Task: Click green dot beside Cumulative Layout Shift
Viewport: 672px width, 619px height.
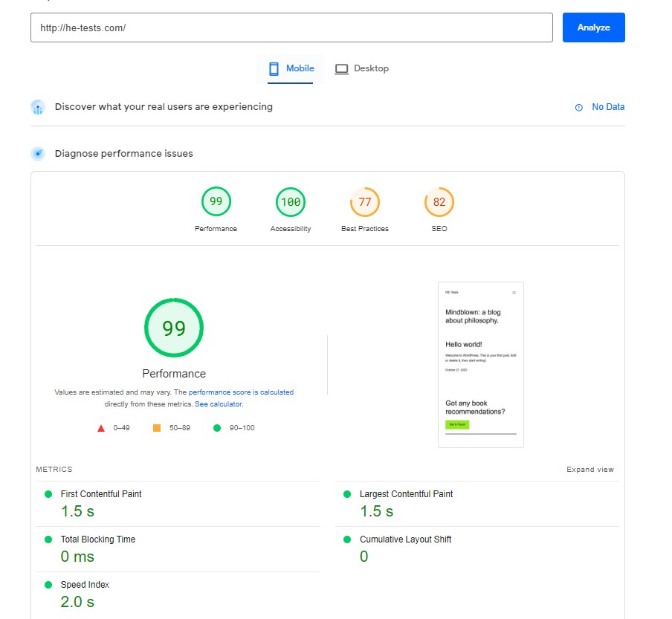Action: 347,539
